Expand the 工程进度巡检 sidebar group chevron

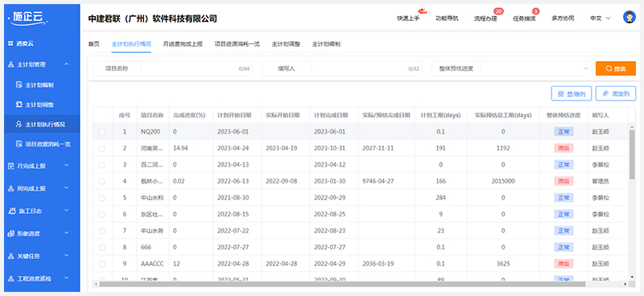pyautogui.click(x=67, y=278)
